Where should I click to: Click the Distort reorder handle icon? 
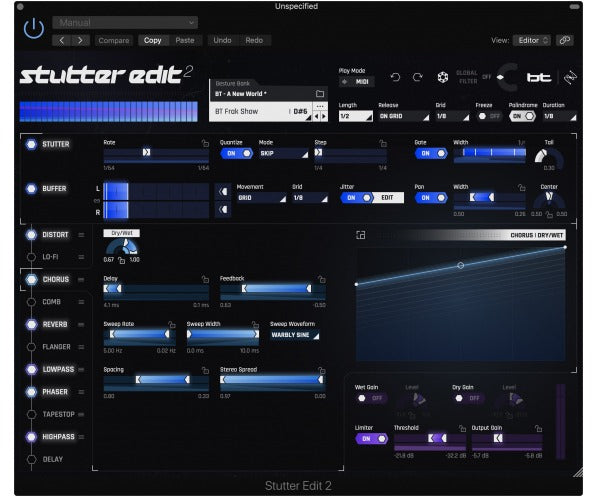[x=81, y=235]
